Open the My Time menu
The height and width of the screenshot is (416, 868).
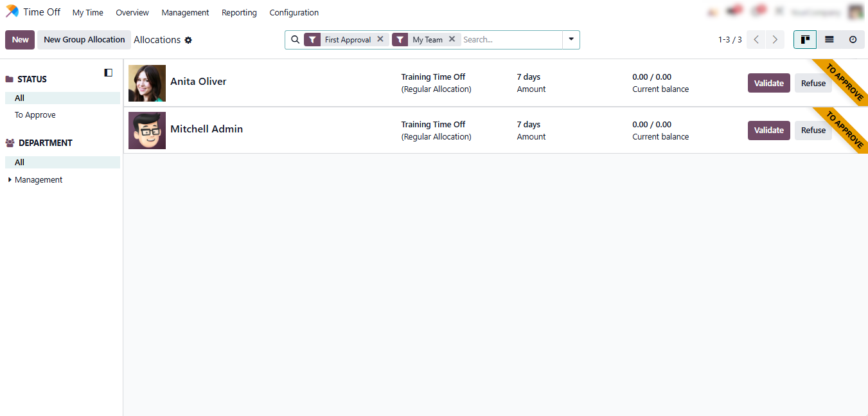click(x=87, y=12)
